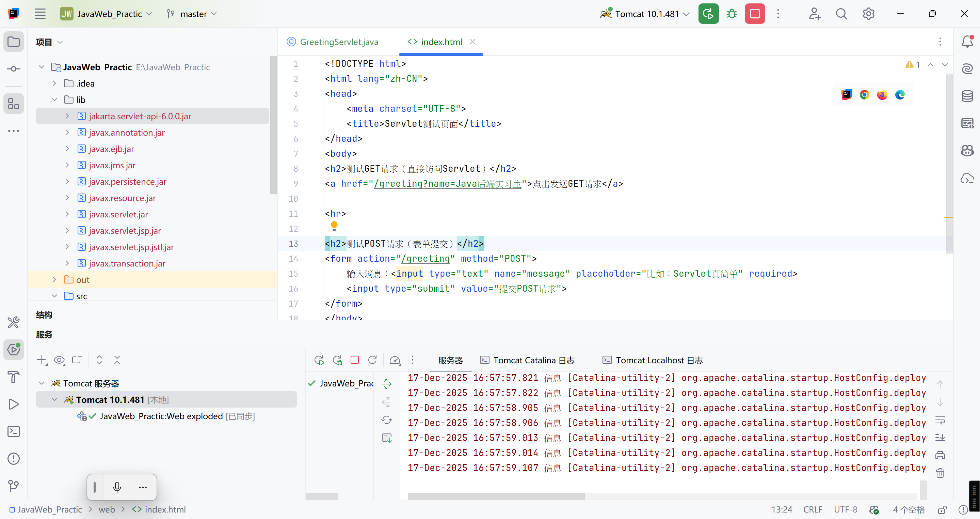Open Search Everywhere magnifier
Viewport: 980px width, 519px height.
pos(841,14)
